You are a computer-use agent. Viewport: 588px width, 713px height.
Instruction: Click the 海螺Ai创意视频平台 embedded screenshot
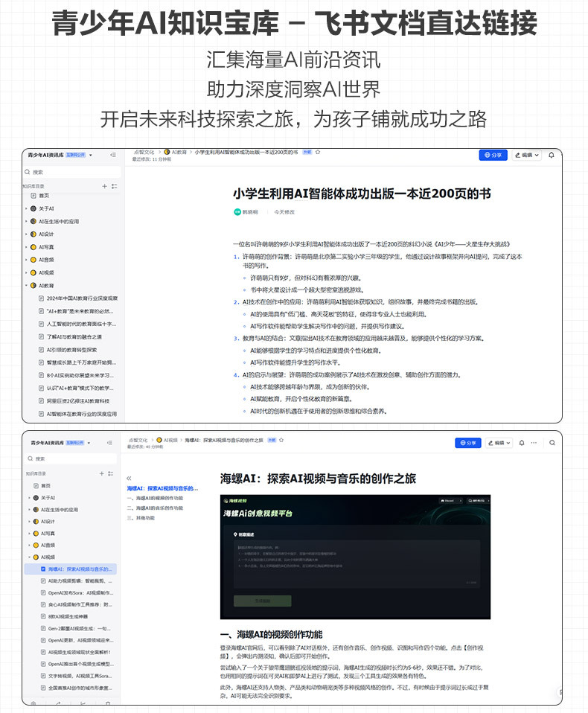(355, 557)
